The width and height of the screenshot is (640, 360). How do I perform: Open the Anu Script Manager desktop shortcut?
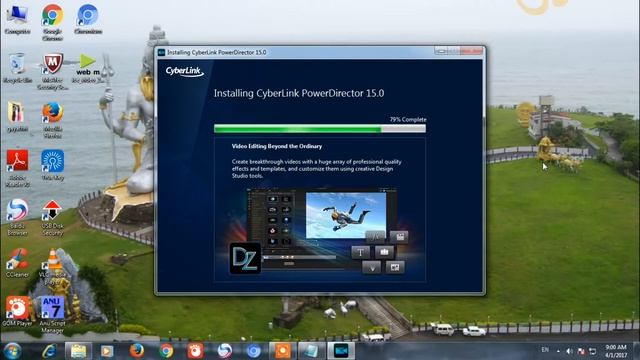tap(52, 314)
